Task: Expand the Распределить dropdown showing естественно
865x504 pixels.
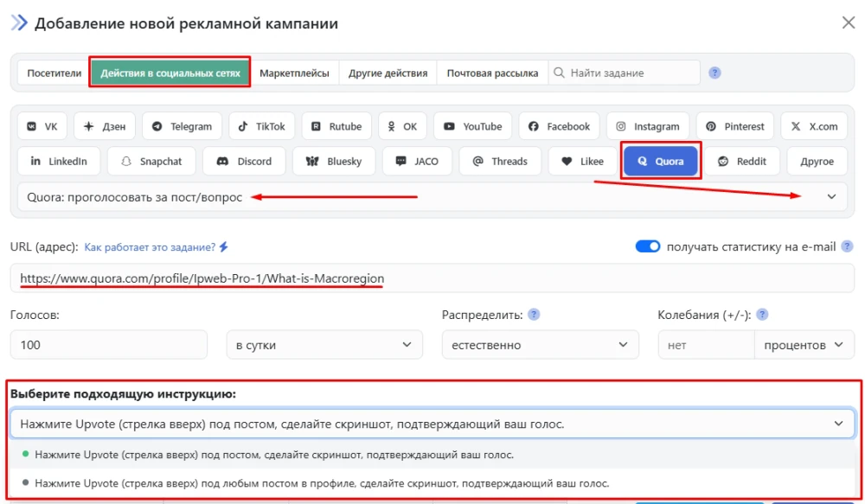Action: [x=540, y=344]
